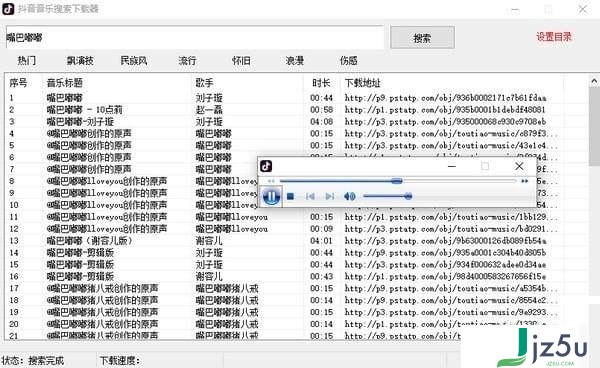Skip to next track in mini player
Screen dimensions: 600x368
329,197
